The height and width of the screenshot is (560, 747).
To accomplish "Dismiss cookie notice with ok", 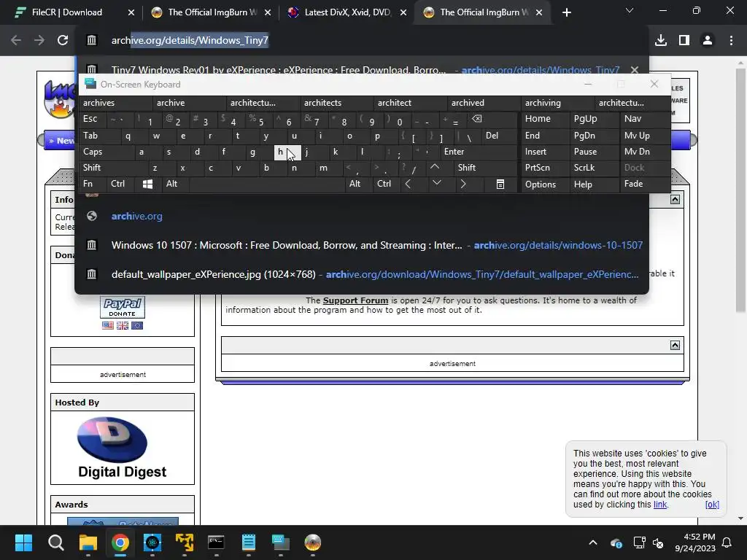I will (x=712, y=505).
